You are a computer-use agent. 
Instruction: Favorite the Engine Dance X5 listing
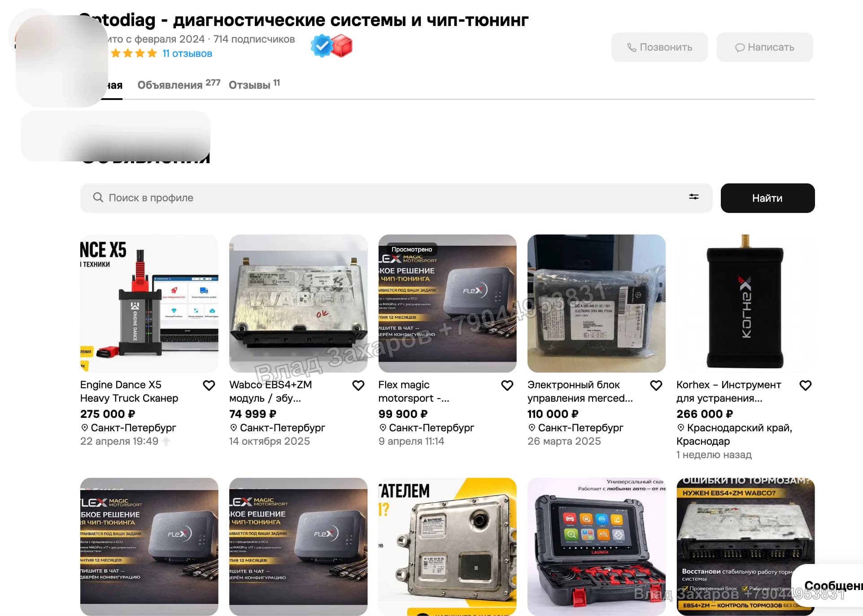point(209,385)
